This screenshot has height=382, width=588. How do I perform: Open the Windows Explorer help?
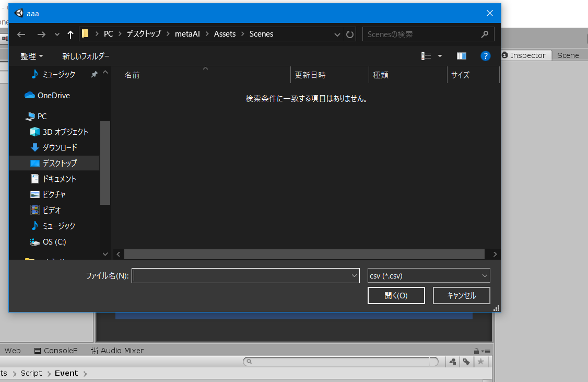tap(486, 56)
